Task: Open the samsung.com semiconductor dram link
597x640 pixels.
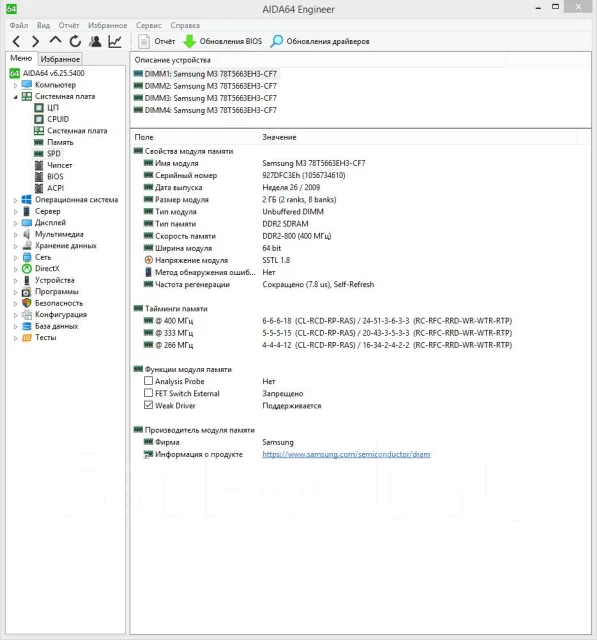Action: 346,454
